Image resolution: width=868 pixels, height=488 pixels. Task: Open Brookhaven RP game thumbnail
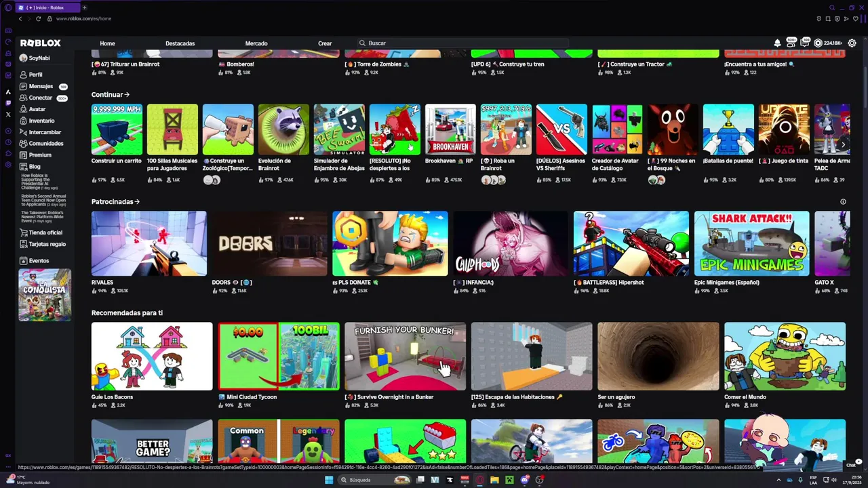[x=450, y=129]
